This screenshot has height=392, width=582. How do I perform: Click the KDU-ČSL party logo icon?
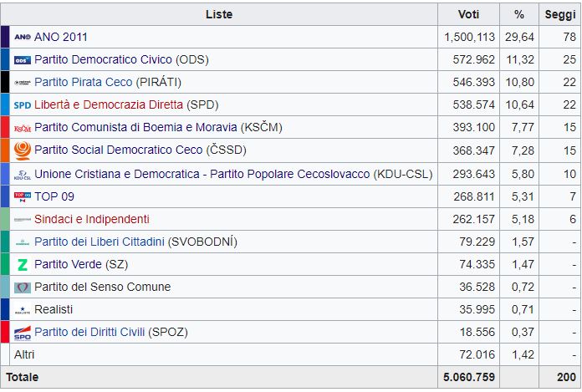click(23, 174)
